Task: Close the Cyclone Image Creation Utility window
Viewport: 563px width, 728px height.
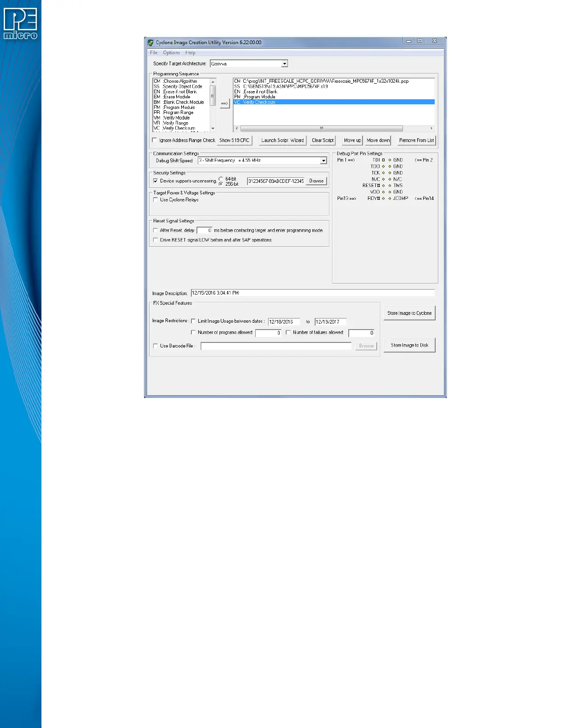Action: click(x=434, y=41)
